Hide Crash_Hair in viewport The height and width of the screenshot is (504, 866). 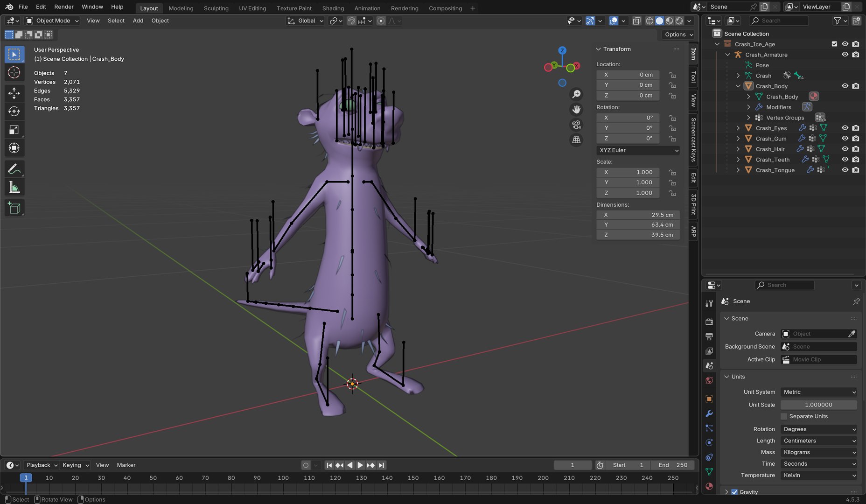pos(845,149)
